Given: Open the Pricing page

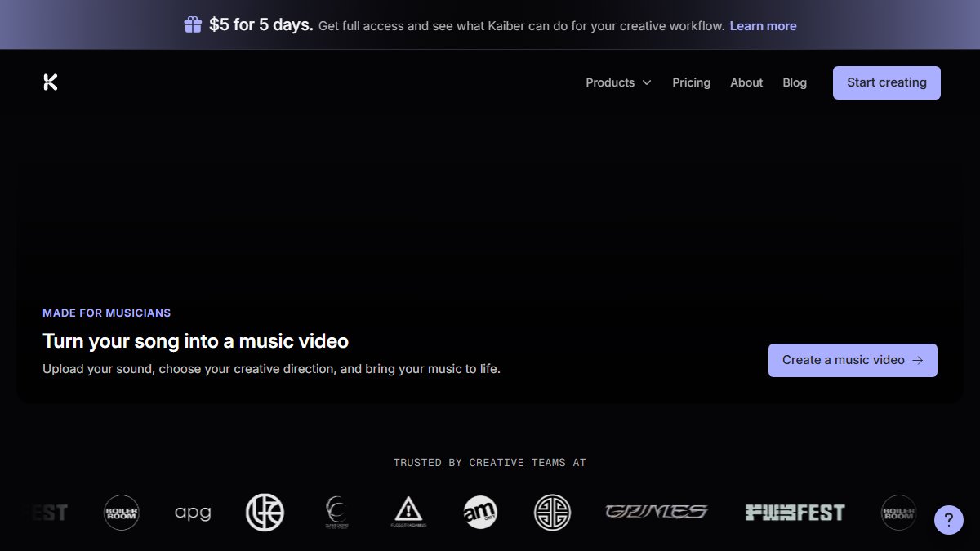Looking at the screenshot, I should [691, 82].
